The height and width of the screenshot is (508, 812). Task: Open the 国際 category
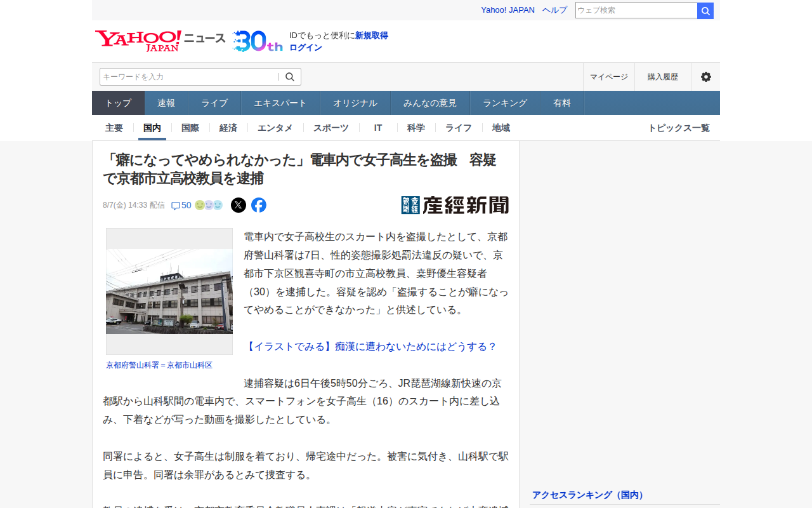click(x=190, y=128)
